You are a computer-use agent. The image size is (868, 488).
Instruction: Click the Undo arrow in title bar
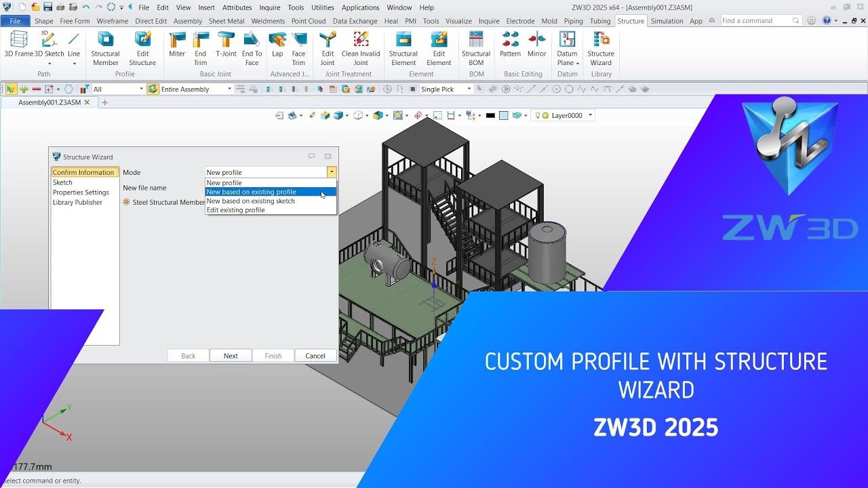pos(85,7)
